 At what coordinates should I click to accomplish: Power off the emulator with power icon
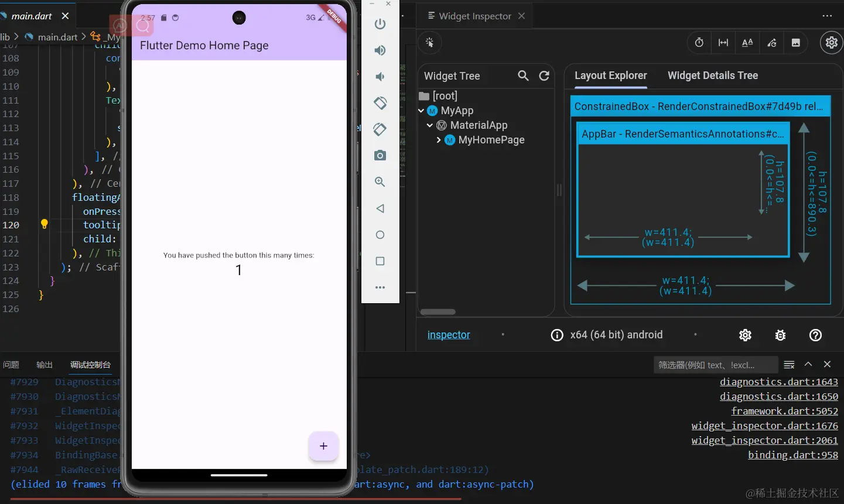[380, 24]
